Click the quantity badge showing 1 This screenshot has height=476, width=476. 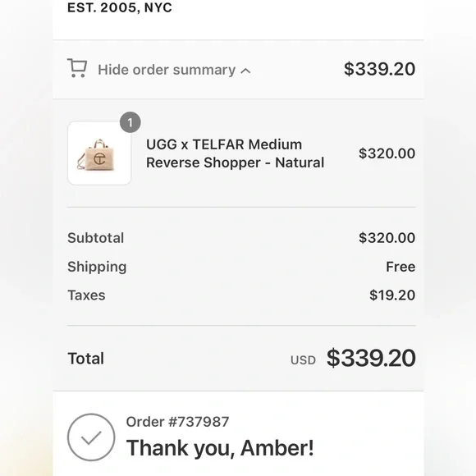pos(130,122)
